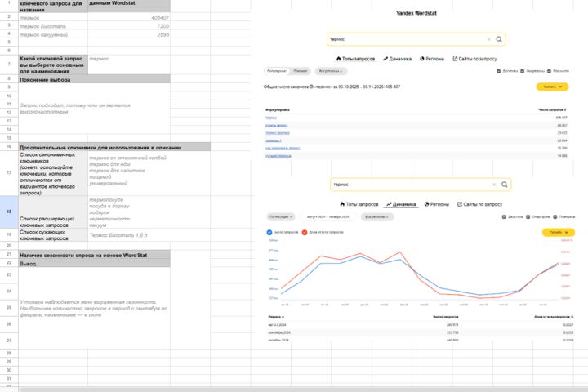
Task: Switch to Топы запросов tab in the top-queries panel
Action: coord(355,59)
